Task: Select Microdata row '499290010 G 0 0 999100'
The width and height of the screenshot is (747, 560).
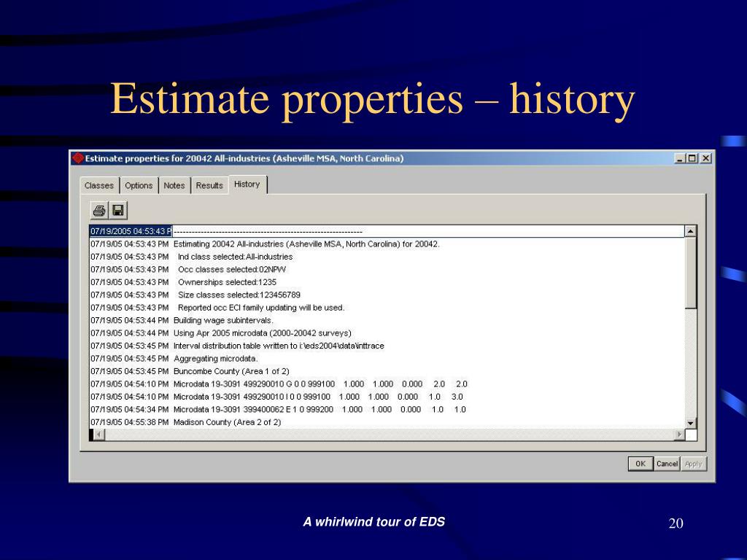Action: pos(387,384)
